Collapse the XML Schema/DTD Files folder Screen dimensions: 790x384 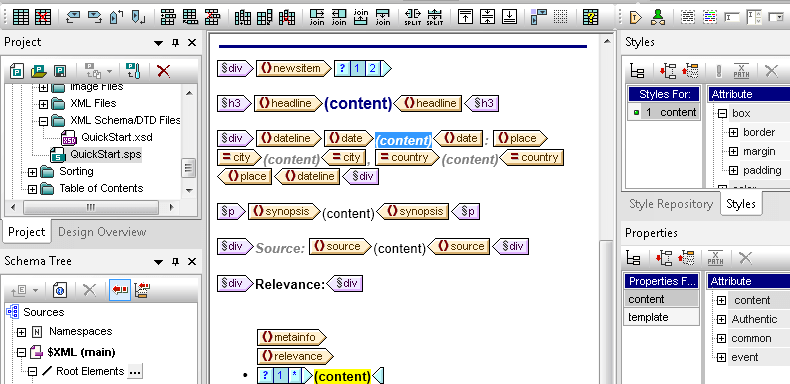pyautogui.click(x=43, y=121)
